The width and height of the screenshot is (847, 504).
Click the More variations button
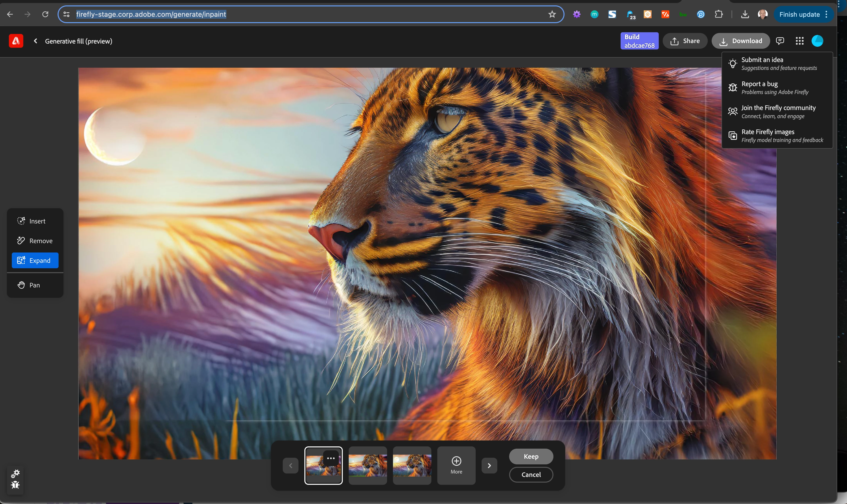point(456,466)
